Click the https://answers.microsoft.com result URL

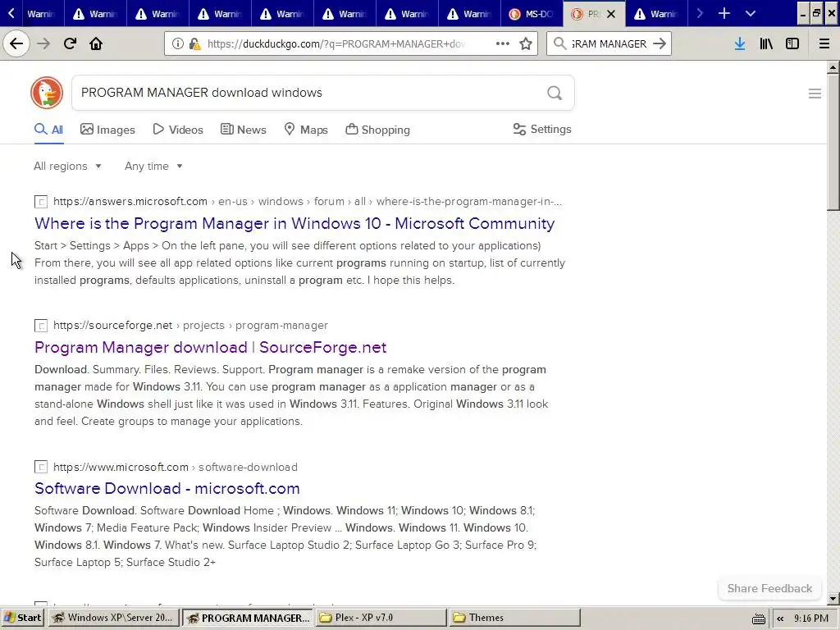coord(130,202)
